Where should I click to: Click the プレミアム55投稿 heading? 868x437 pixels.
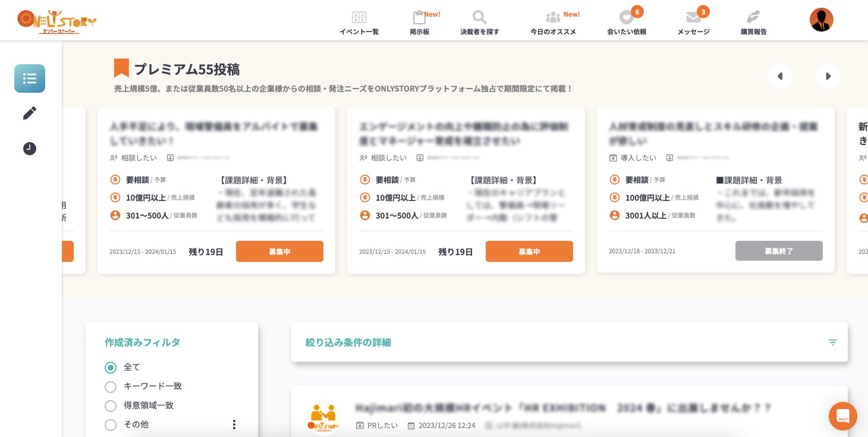[187, 69]
